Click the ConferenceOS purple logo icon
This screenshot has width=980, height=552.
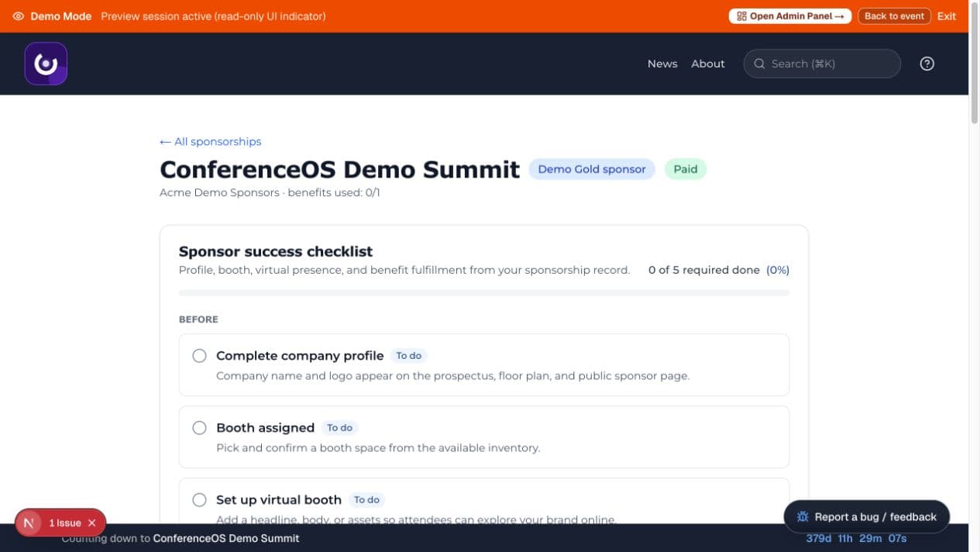coord(46,64)
